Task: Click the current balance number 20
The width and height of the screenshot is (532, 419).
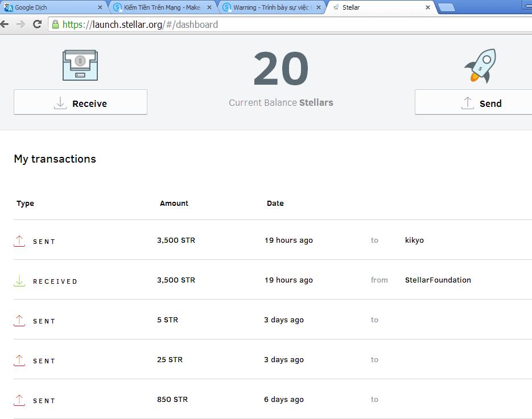Action: [281, 69]
